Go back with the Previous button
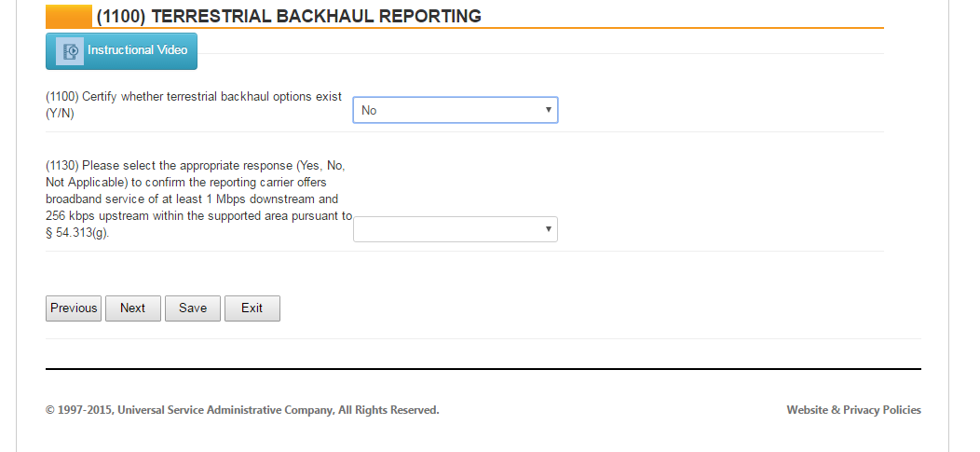This screenshot has width=980, height=452. click(74, 308)
